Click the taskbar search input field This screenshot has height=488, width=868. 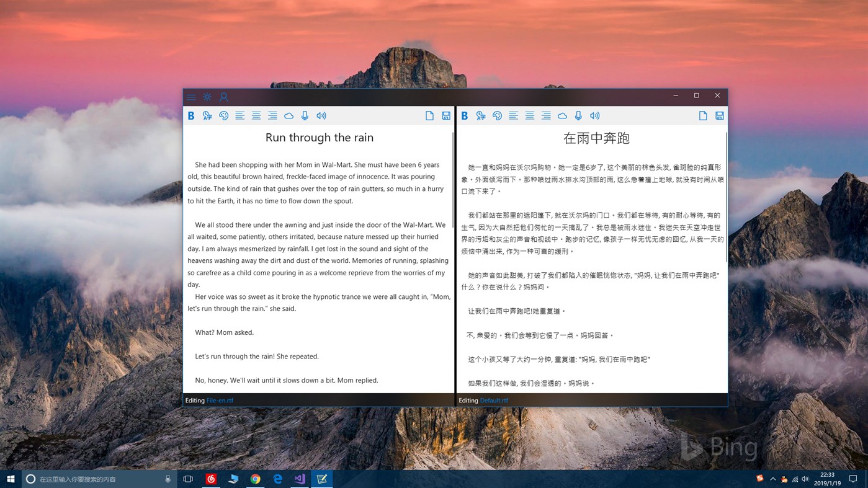point(93,478)
